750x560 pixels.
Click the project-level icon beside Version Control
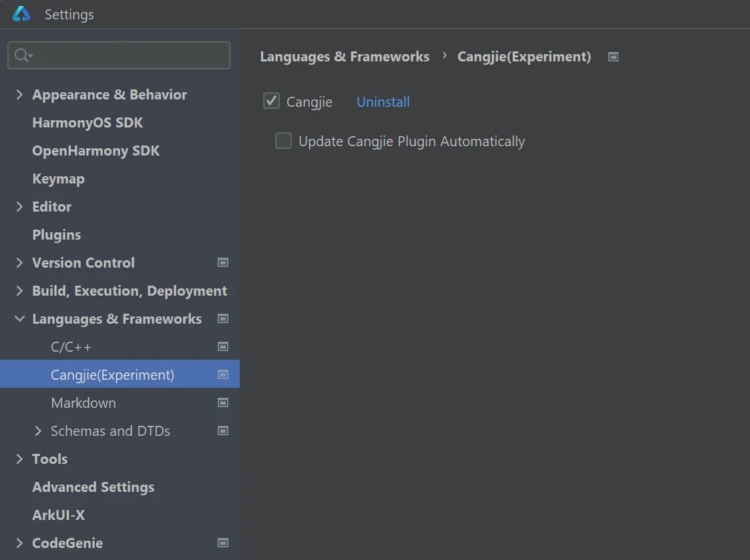click(223, 263)
